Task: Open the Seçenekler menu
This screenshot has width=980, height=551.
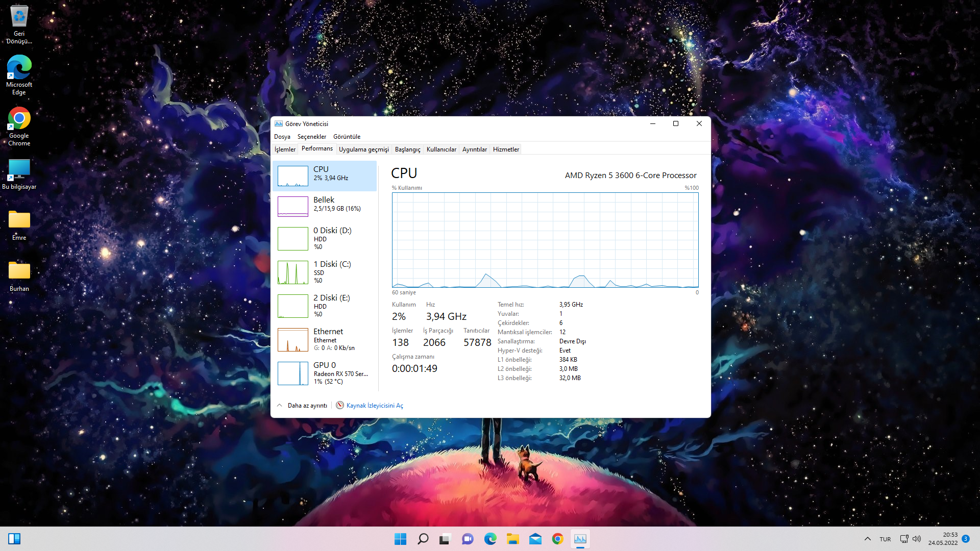Action: coord(311,137)
